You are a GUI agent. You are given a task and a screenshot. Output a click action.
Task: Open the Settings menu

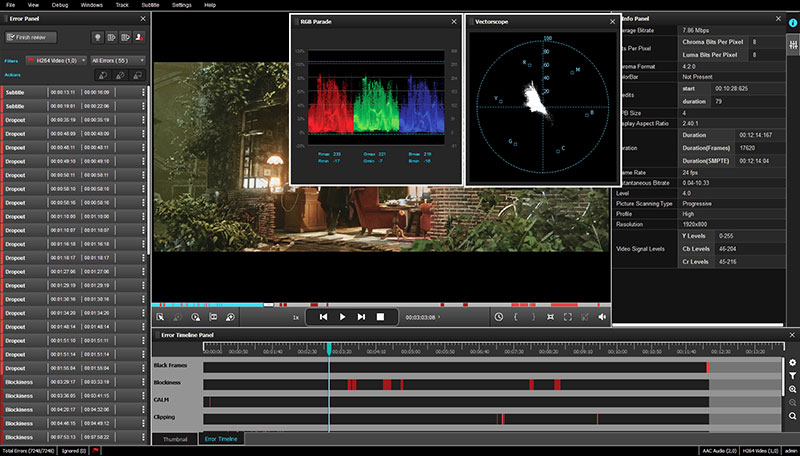(x=182, y=5)
